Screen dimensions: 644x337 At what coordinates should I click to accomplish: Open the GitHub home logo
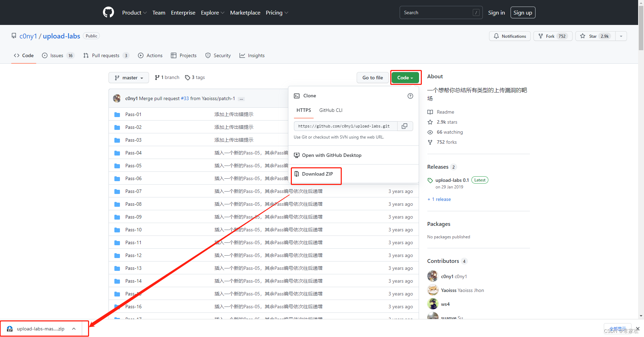click(x=108, y=12)
